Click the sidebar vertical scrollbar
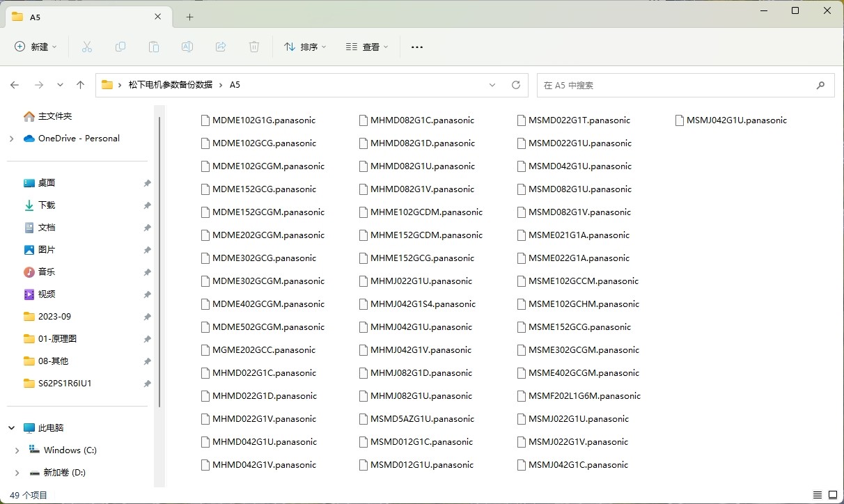Image resolution: width=844 pixels, height=504 pixels. pos(159,261)
